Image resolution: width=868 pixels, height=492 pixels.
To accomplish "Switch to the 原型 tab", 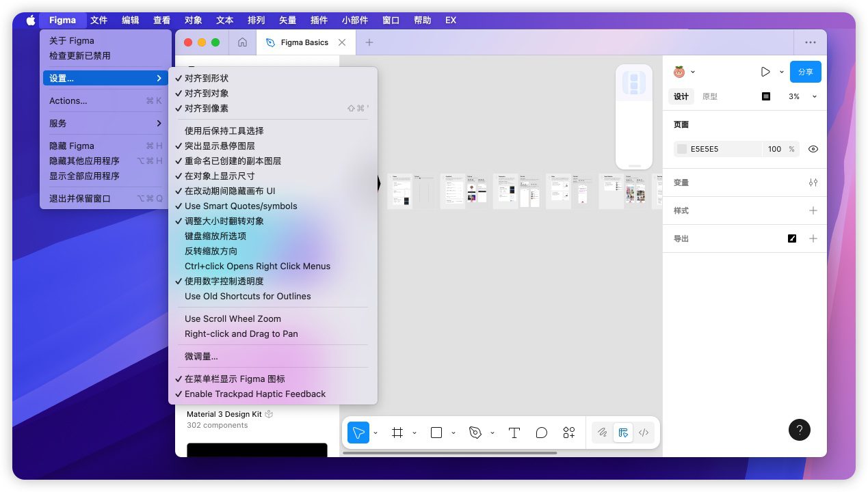I will [710, 97].
